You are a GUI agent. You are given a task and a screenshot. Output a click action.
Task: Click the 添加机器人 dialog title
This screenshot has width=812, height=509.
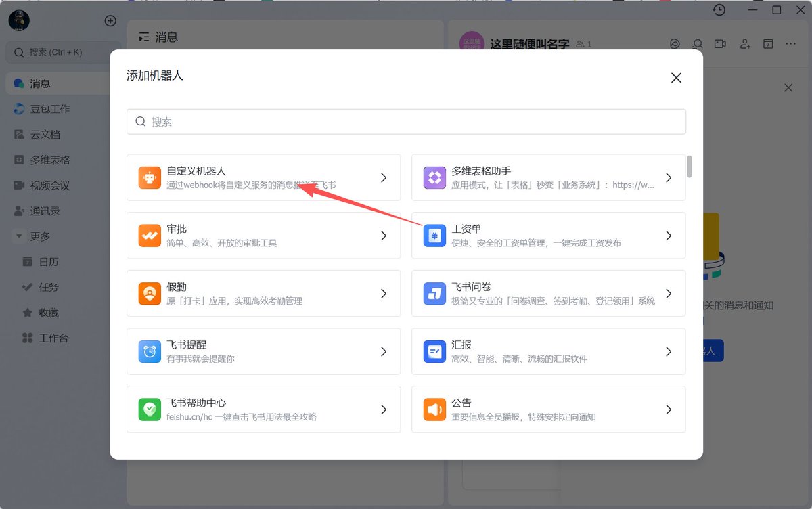point(155,76)
